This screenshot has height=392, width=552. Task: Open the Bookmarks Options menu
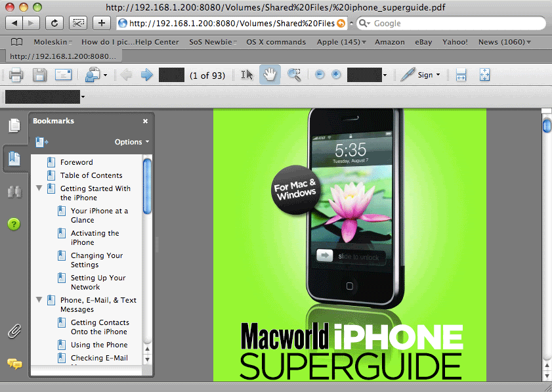point(132,142)
